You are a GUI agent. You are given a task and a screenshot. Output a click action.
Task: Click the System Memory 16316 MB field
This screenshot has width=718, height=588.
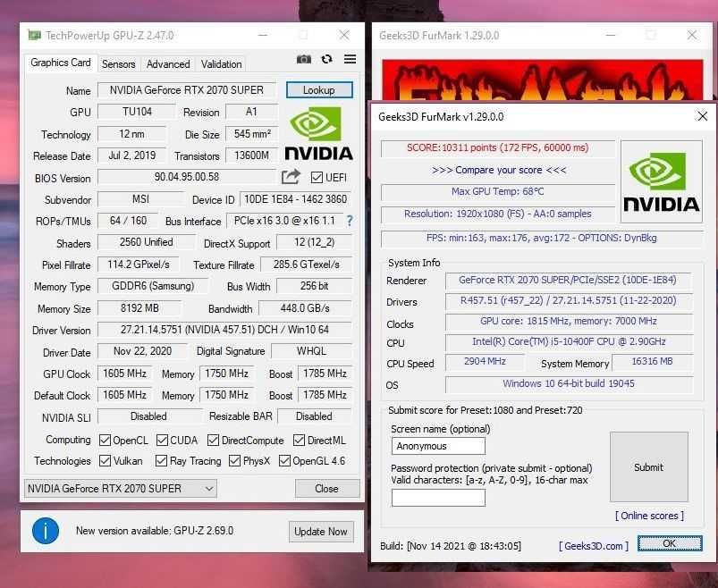pyautogui.click(x=652, y=362)
